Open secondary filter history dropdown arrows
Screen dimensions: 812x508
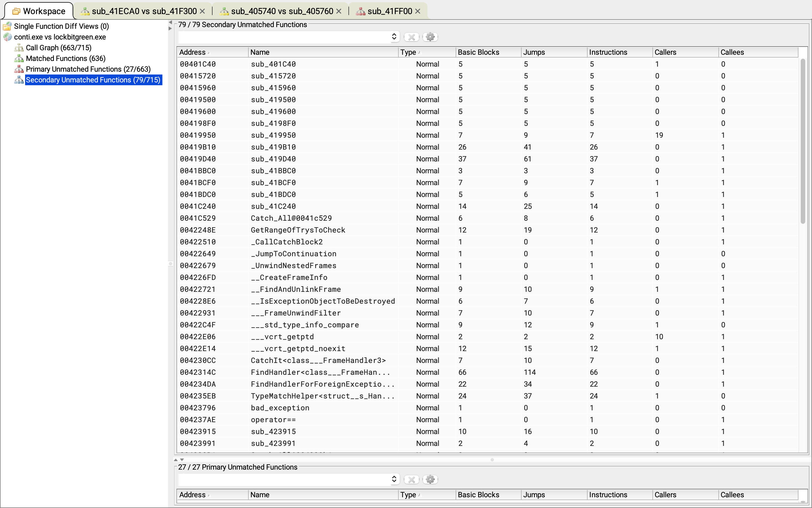394,37
